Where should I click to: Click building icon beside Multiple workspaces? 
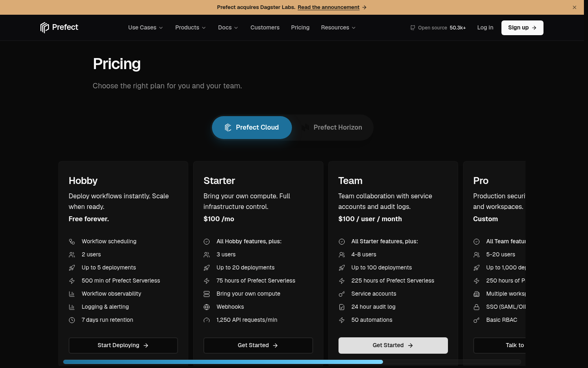pos(477,294)
